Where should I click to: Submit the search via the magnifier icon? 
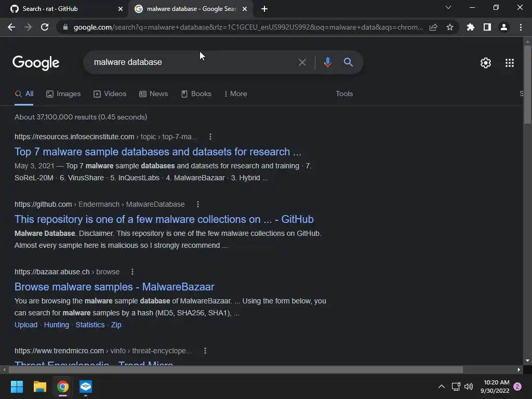[x=348, y=62]
